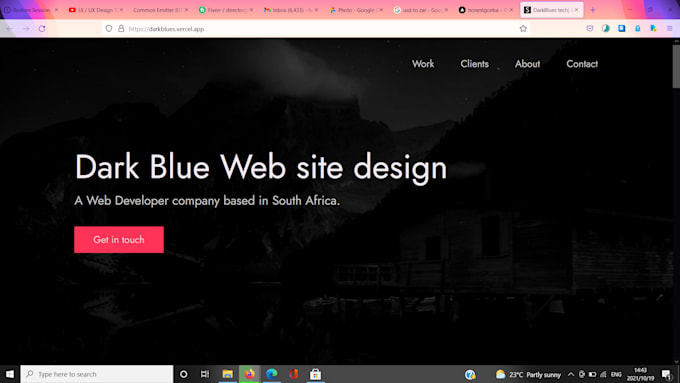Screen dimensions: 680x383
Task: Click the blue padlock extension icon
Action: pyautogui.click(x=638, y=29)
